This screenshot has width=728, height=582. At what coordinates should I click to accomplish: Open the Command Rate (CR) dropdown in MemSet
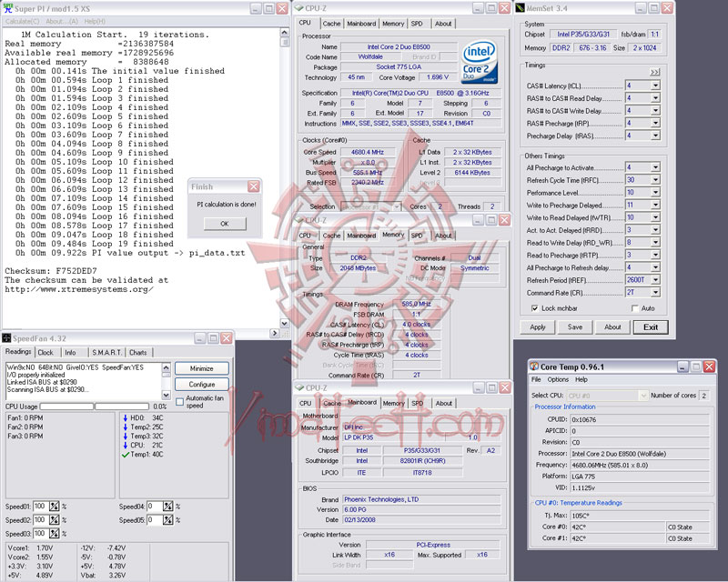[655, 293]
